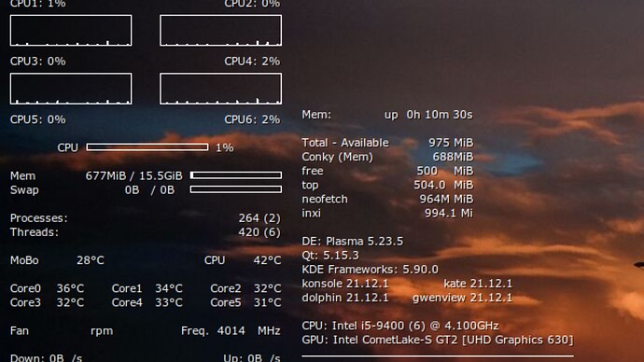The height and width of the screenshot is (362, 644).
Task: Click the Core5 temperature '31°C'
Action: coord(267,302)
